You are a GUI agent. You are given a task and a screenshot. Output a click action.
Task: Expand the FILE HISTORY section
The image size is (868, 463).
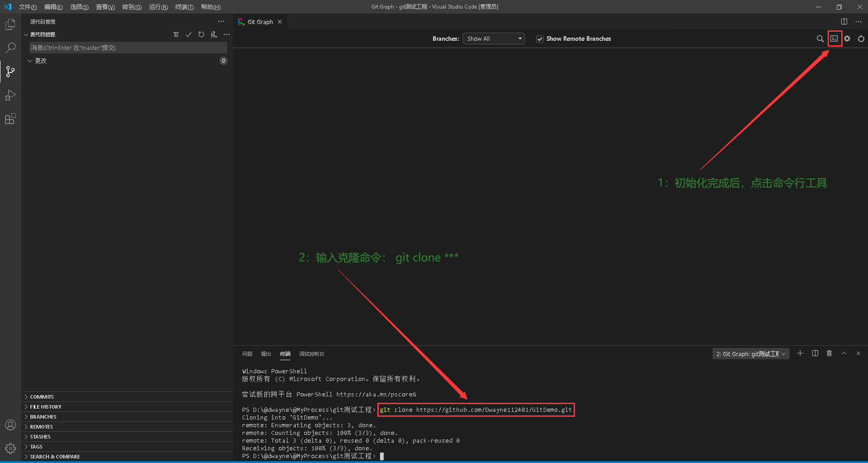tap(127, 407)
